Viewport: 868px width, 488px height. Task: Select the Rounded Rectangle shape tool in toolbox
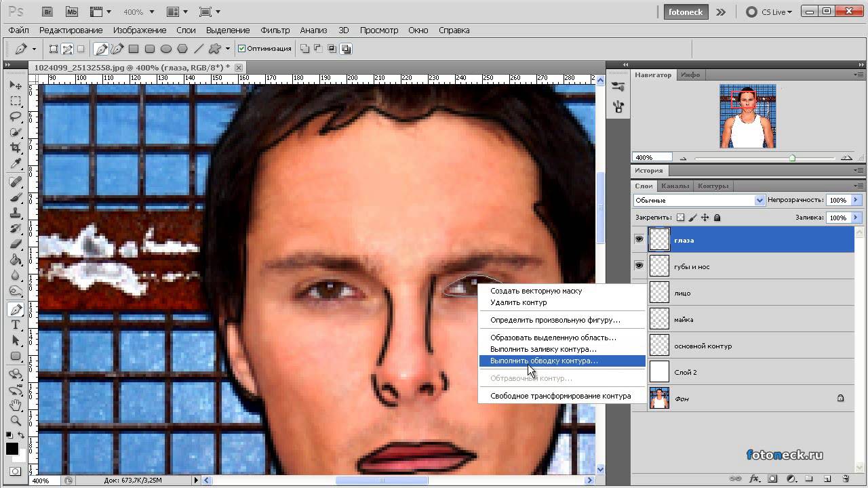[x=15, y=357]
